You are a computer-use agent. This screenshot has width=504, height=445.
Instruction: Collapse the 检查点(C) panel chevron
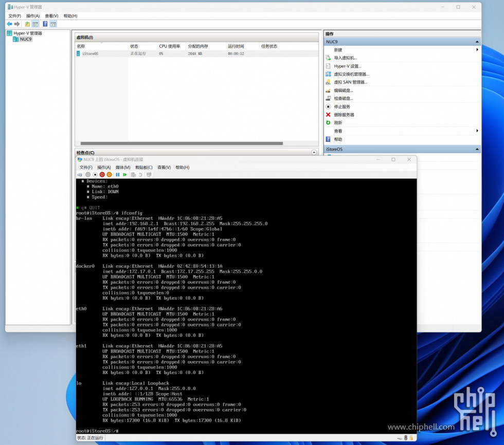tap(314, 153)
